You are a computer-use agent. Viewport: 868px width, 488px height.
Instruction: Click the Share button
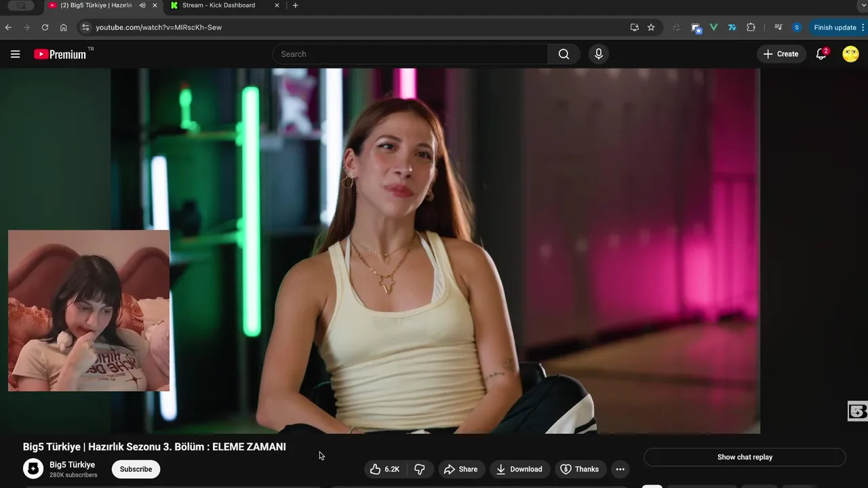point(460,469)
